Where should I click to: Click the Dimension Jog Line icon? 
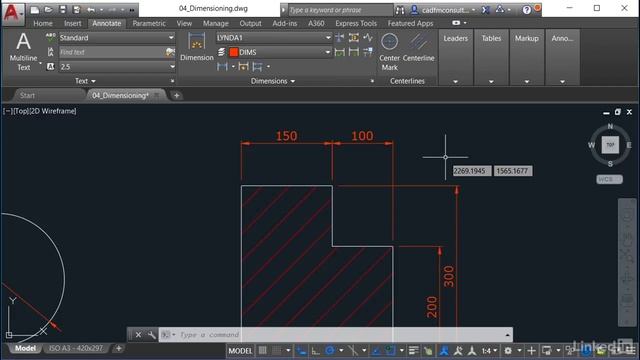point(368,38)
